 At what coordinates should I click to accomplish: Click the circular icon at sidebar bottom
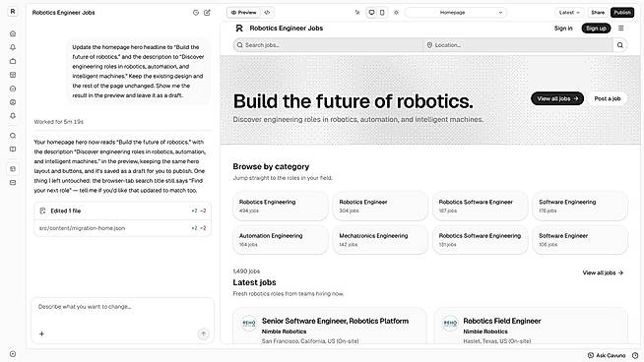coord(13,354)
